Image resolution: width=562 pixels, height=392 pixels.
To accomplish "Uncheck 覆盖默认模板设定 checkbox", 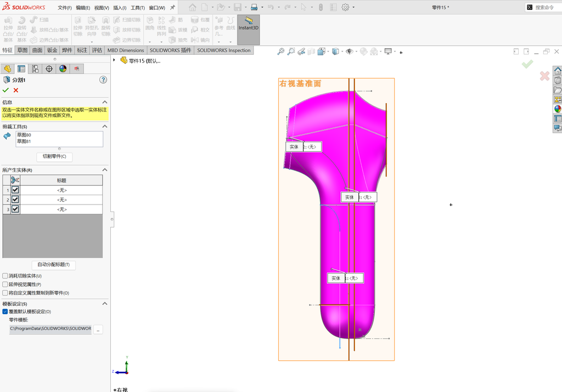I will pos(5,311).
